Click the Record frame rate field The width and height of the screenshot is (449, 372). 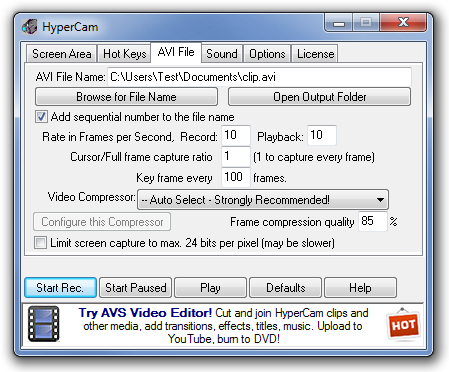236,135
